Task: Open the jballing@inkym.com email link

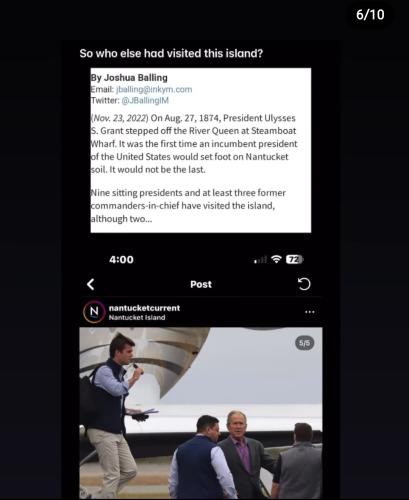Action: [154, 89]
